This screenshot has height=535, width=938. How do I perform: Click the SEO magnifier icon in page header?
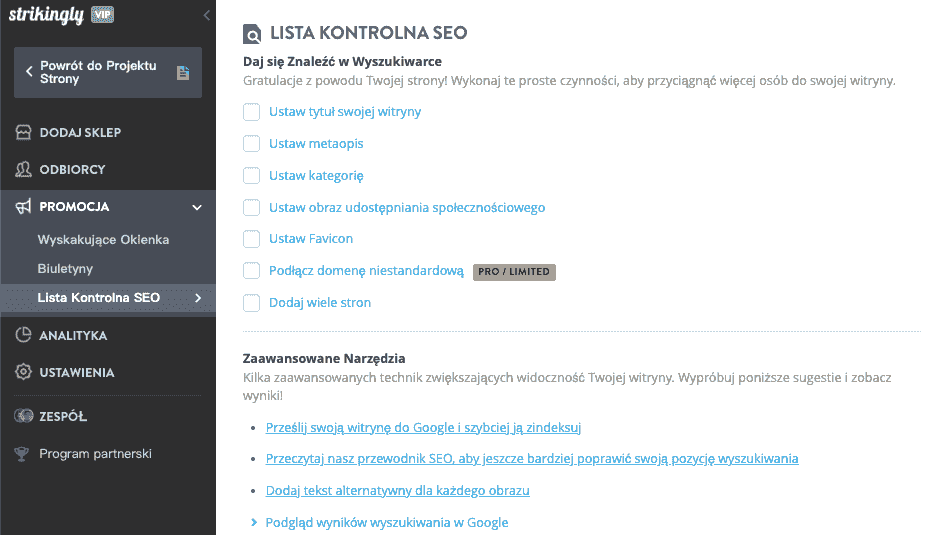tap(252, 34)
